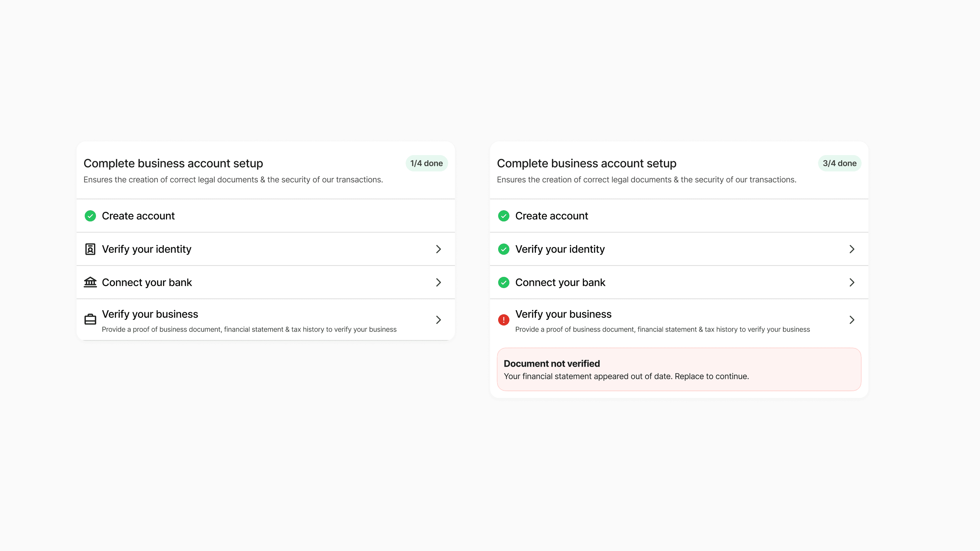
Task: Open Connect your bank chevron in left card
Action: pos(438,282)
